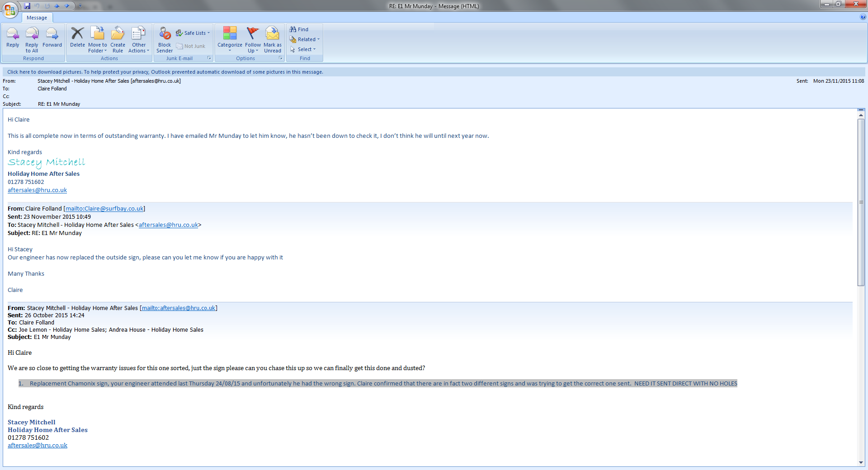Open the Move to Folder dropdown
The width and height of the screenshot is (868, 470).
click(98, 47)
